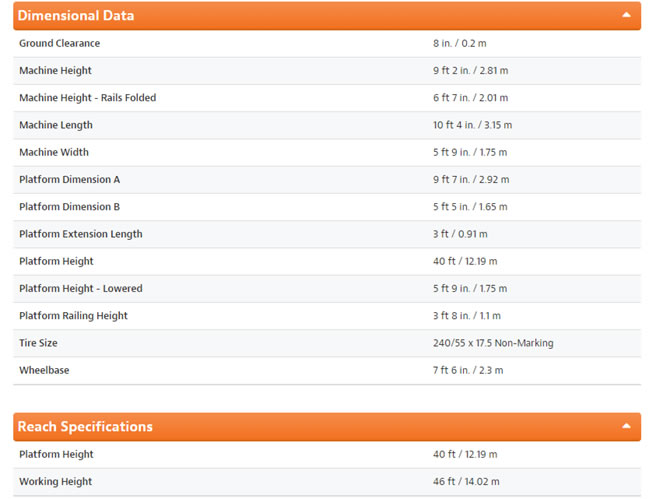Viewport: 656px width, 499px height.
Task: Collapse the Reach Specifications section arrow
Action: coord(626,426)
